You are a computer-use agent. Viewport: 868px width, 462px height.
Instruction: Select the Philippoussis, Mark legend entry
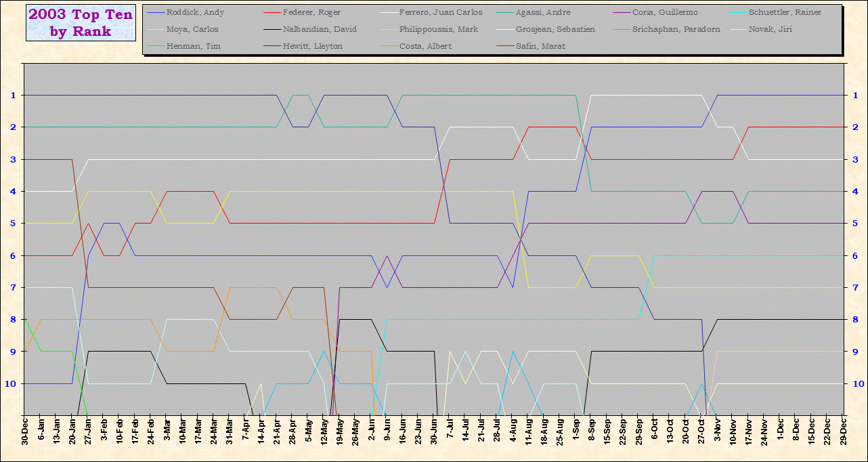coord(438,30)
